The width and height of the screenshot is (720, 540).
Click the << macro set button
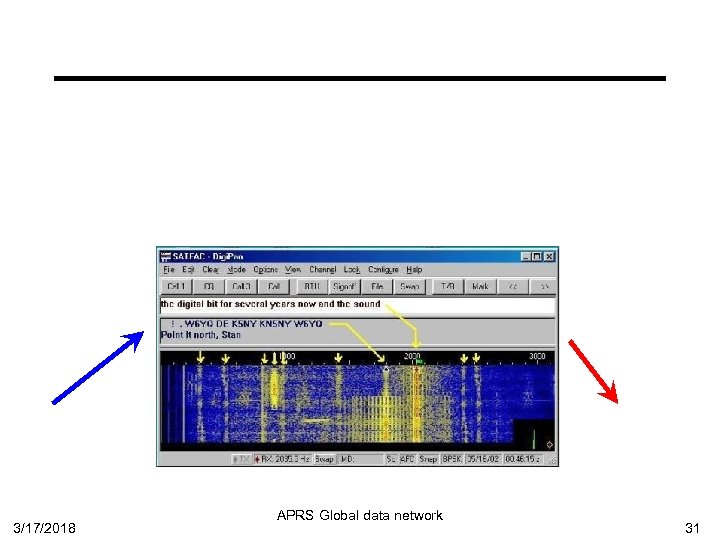point(513,287)
